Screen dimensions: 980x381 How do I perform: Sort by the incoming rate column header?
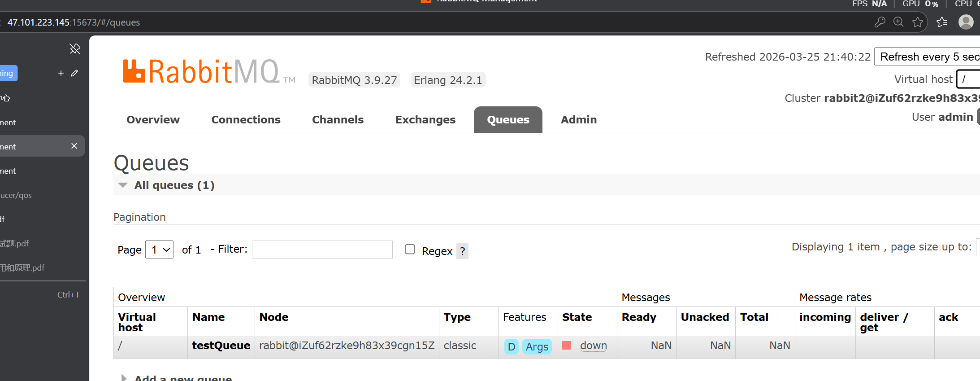825,317
